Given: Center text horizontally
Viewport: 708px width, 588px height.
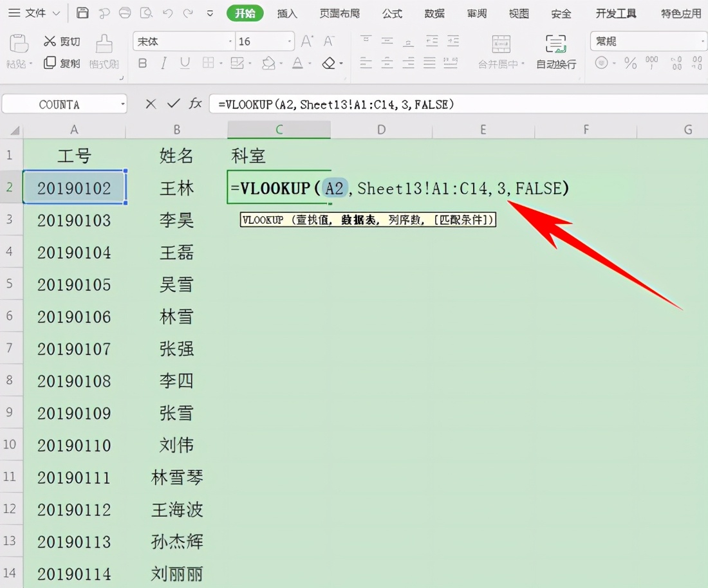Looking at the screenshot, I should [x=387, y=63].
